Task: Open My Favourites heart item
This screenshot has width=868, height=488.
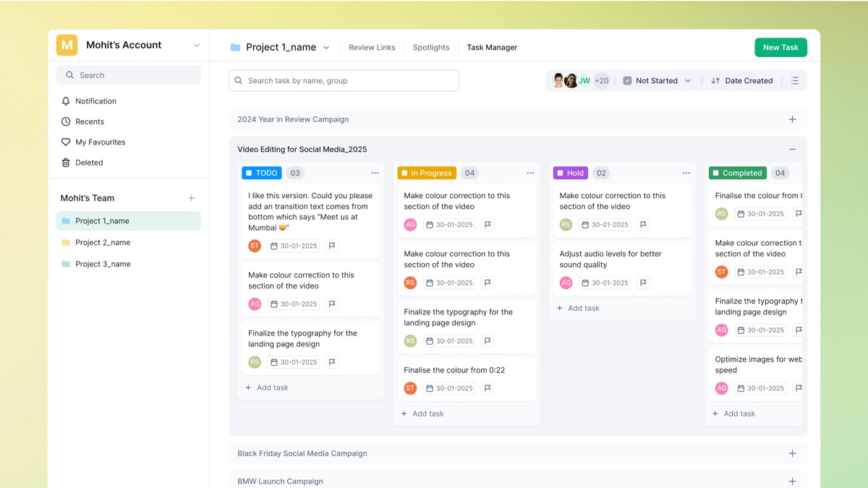Action: pos(93,142)
